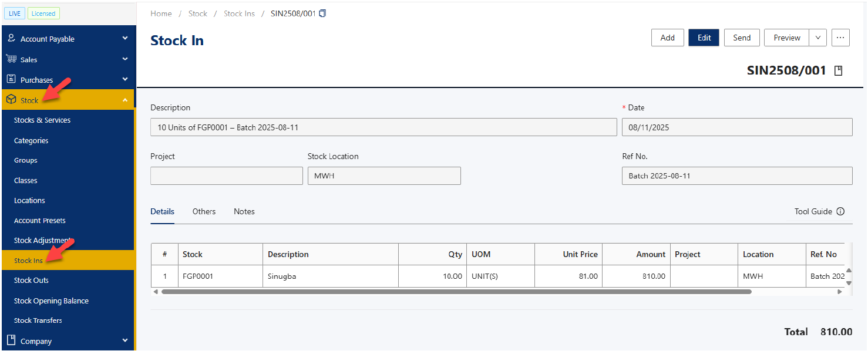This screenshot has width=868, height=351.
Task: Click the Ref No. field
Action: 737,176
